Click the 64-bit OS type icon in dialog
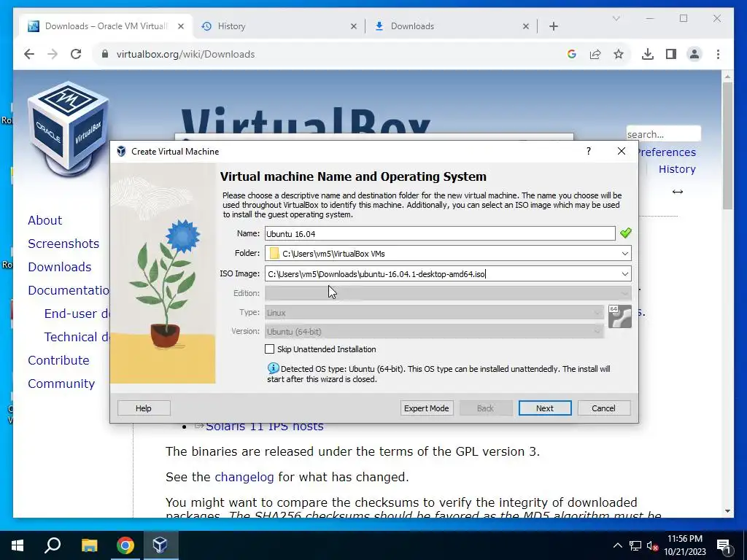This screenshot has height=560, width=747. [x=620, y=316]
